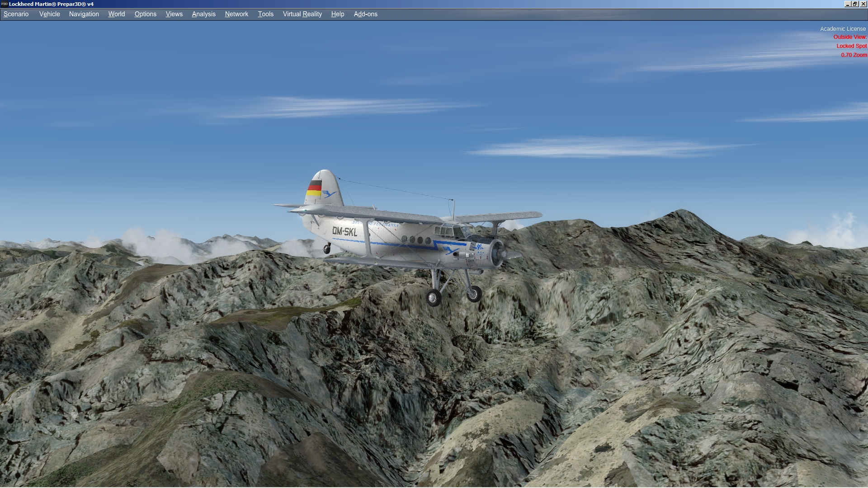Screen dimensions: 868x488
Task: Open the Options menu
Action: pos(145,14)
